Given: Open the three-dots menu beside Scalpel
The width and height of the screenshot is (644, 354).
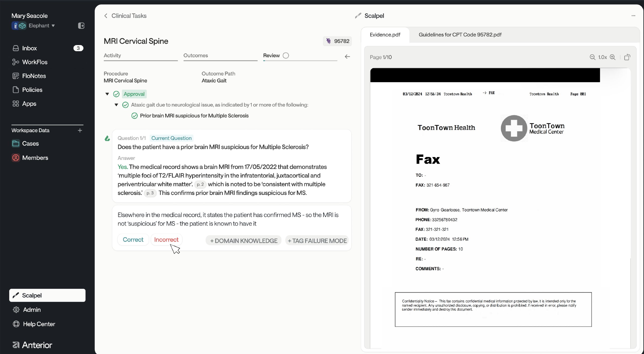Looking at the screenshot, I should (x=633, y=16).
